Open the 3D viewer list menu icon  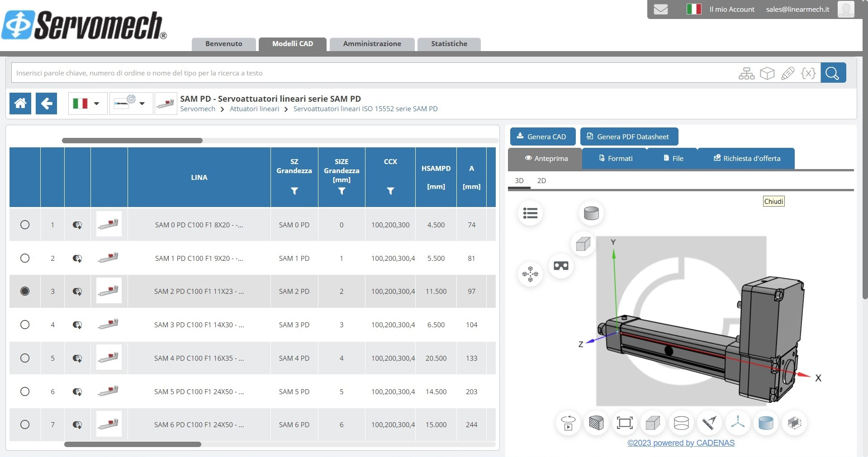pos(530,213)
